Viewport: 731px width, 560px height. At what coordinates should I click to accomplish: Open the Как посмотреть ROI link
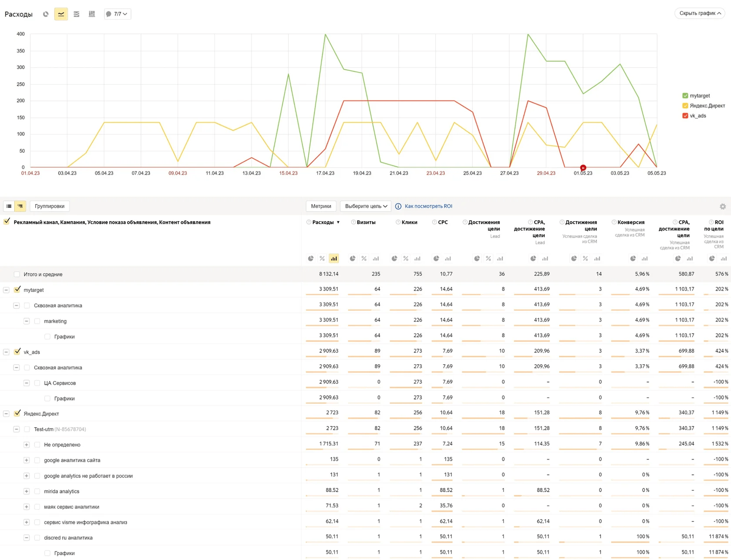[x=428, y=206]
